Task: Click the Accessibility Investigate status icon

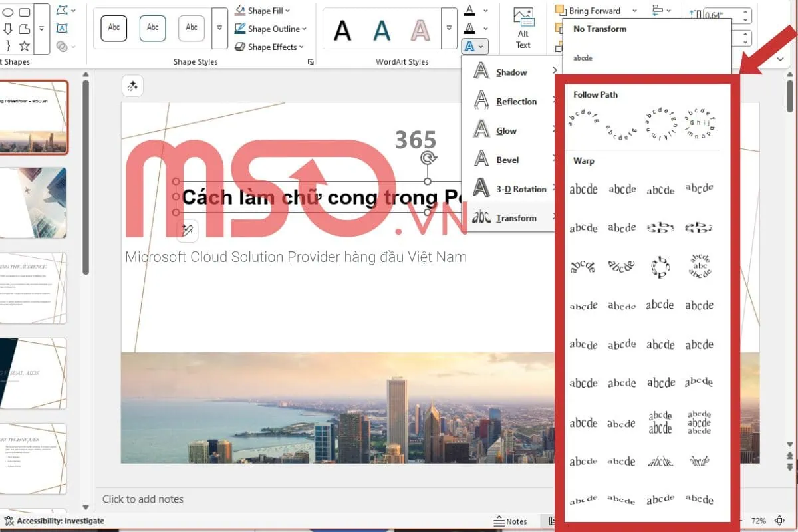Action: point(9,521)
